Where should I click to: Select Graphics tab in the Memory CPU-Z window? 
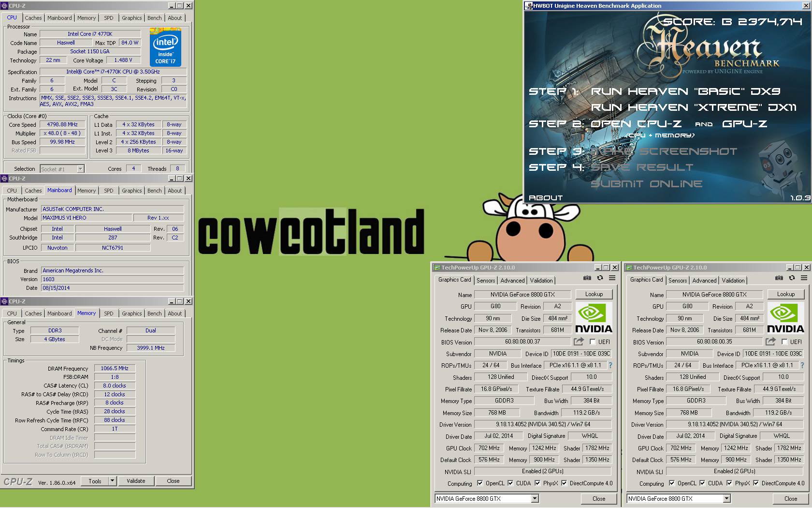pyautogui.click(x=132, y=314)
